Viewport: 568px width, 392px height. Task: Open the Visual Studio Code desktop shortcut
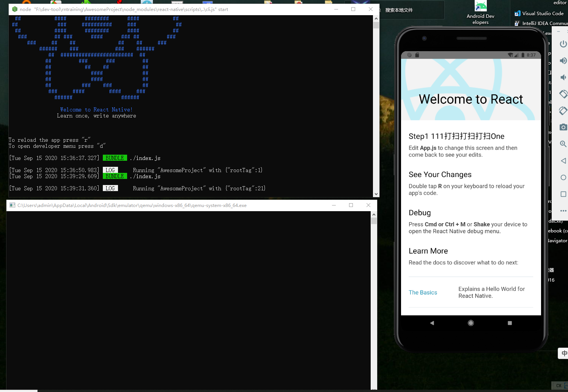[x=539, y=13]
